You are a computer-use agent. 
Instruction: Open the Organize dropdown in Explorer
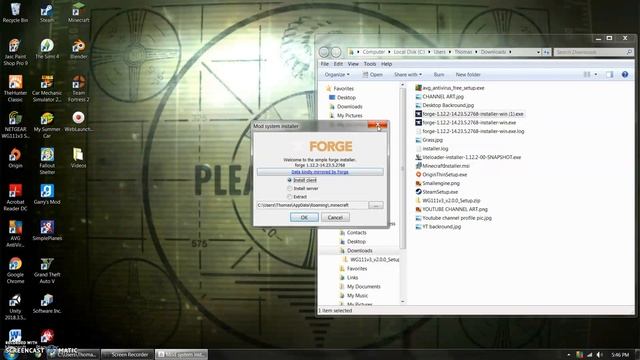(x=337, y=75)
